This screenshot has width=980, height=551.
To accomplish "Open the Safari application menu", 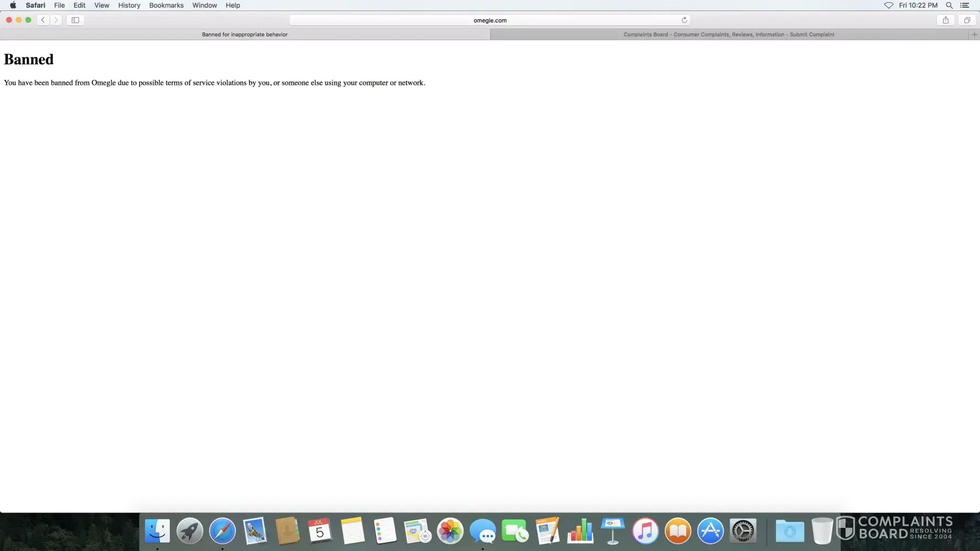I will click(35, 5).
